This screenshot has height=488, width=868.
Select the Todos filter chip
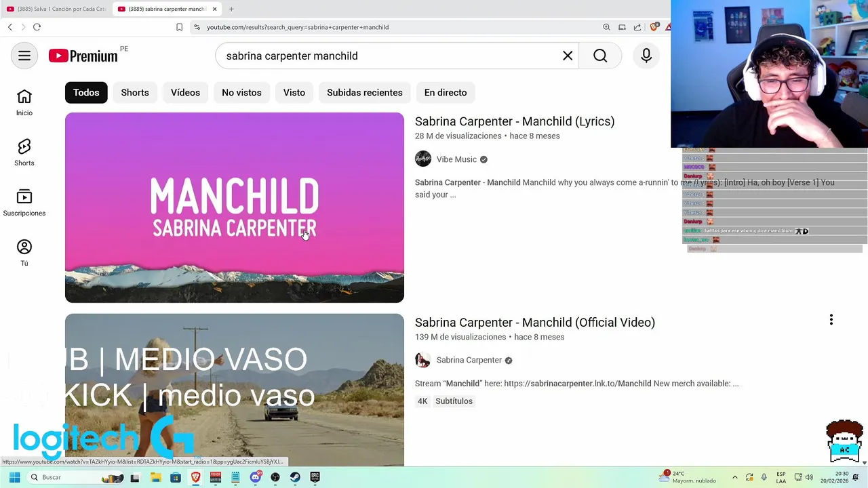point(86,92)
